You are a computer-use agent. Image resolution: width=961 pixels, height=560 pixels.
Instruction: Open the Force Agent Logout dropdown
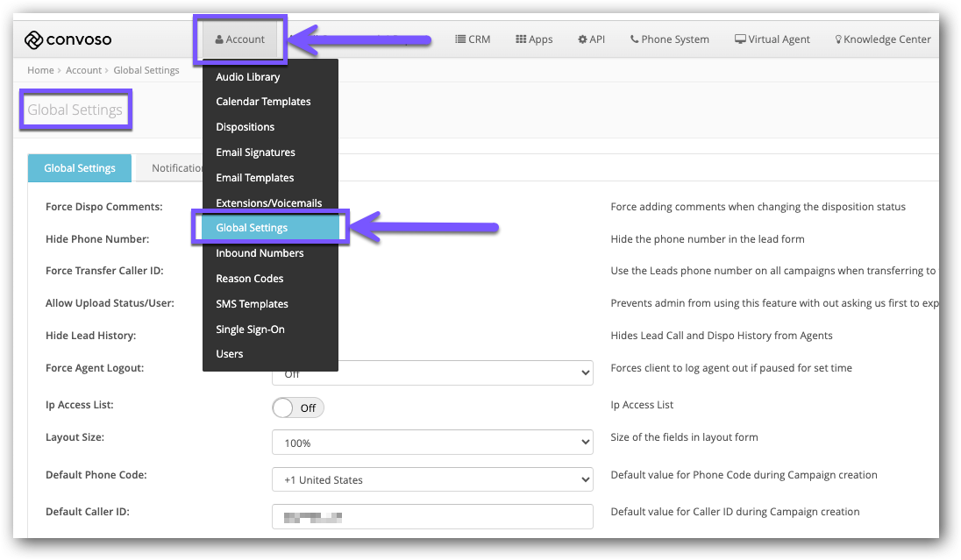point(431,372)
